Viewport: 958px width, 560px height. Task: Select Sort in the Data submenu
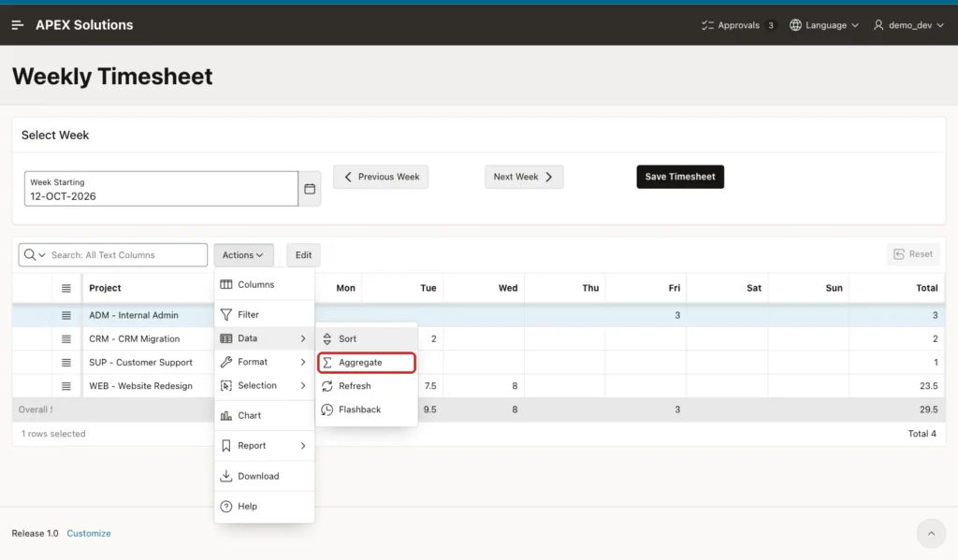click(367, 339)
